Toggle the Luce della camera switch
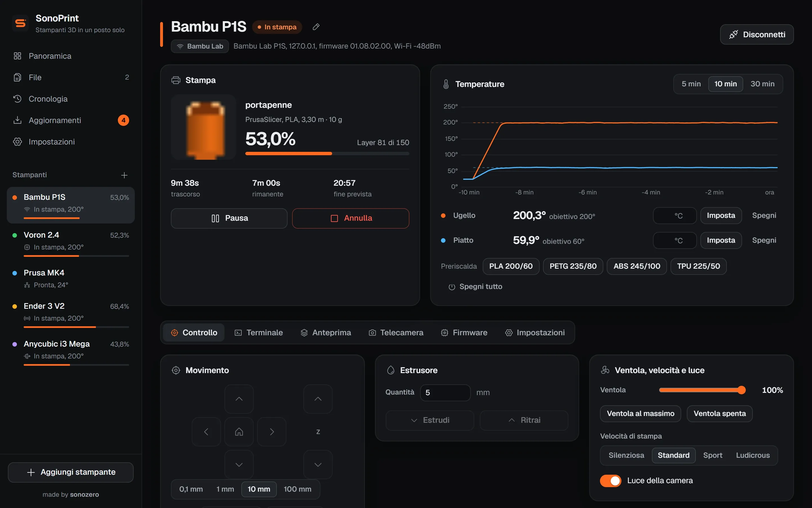 point(610,481)
